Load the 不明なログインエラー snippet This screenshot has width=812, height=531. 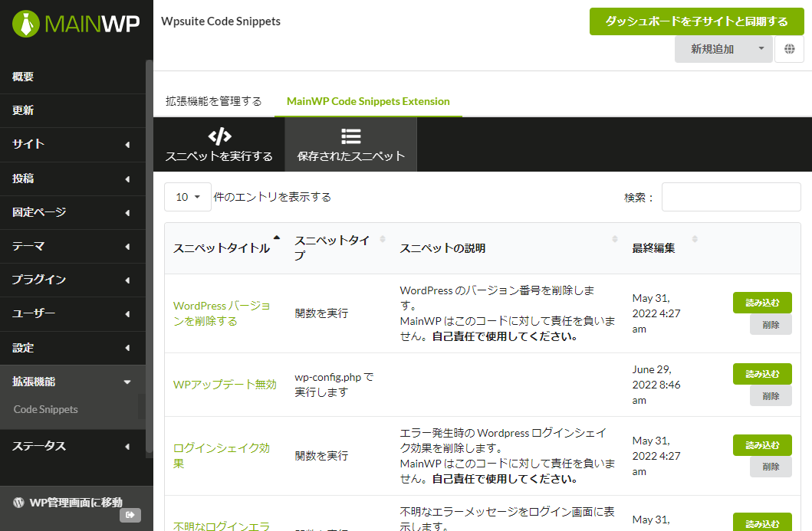762,523
